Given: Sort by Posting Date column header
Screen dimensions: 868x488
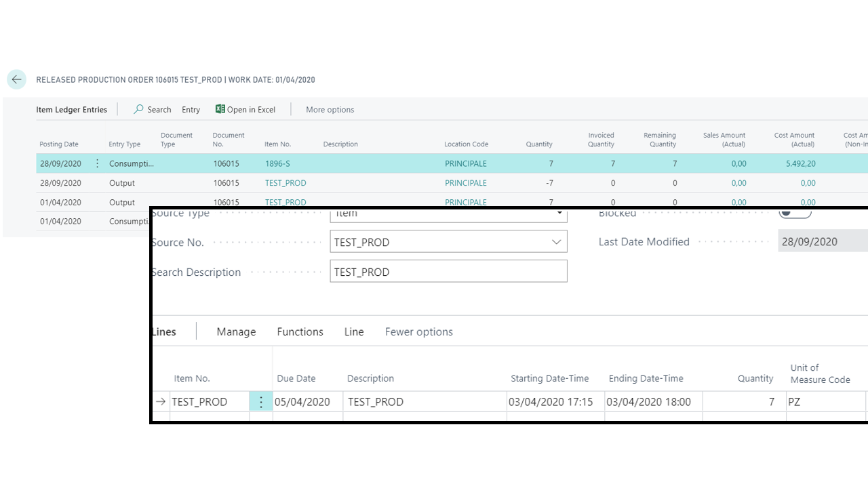Looking at the screenshot, I should [x=59, y=144].
